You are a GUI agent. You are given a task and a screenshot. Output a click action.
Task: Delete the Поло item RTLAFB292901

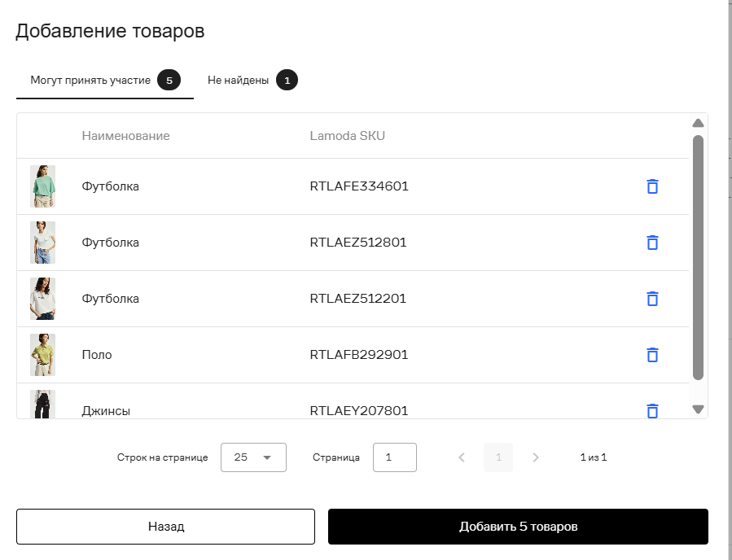tap(652, 355)
